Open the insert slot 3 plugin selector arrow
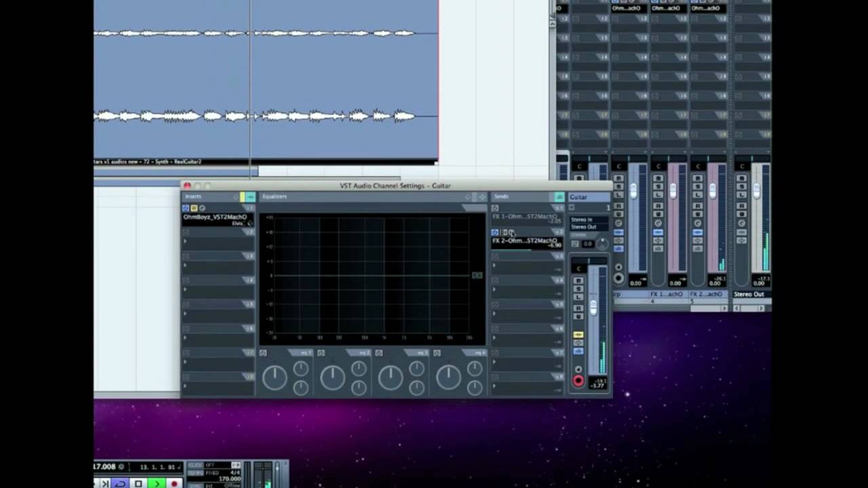The height and width of the screenshot is (488, 868). [185, 265]
